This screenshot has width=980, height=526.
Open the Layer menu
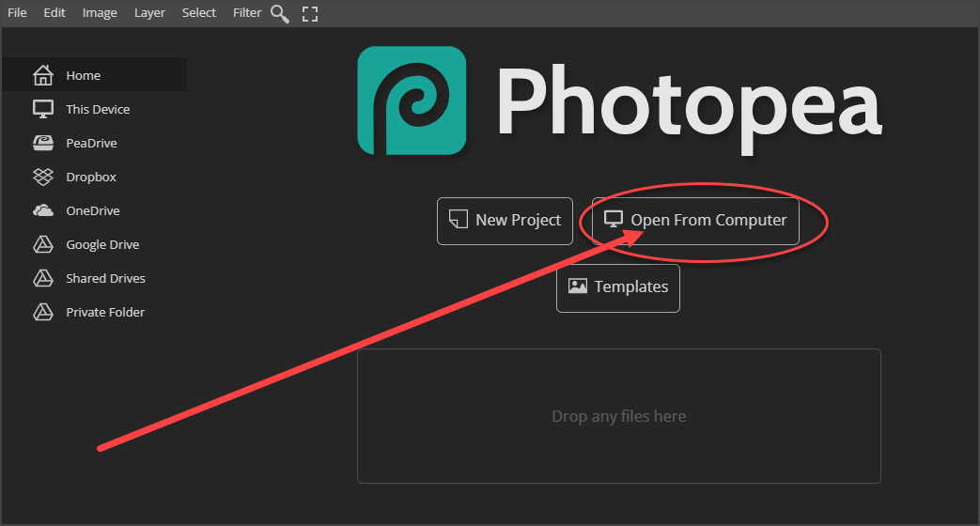149,12
